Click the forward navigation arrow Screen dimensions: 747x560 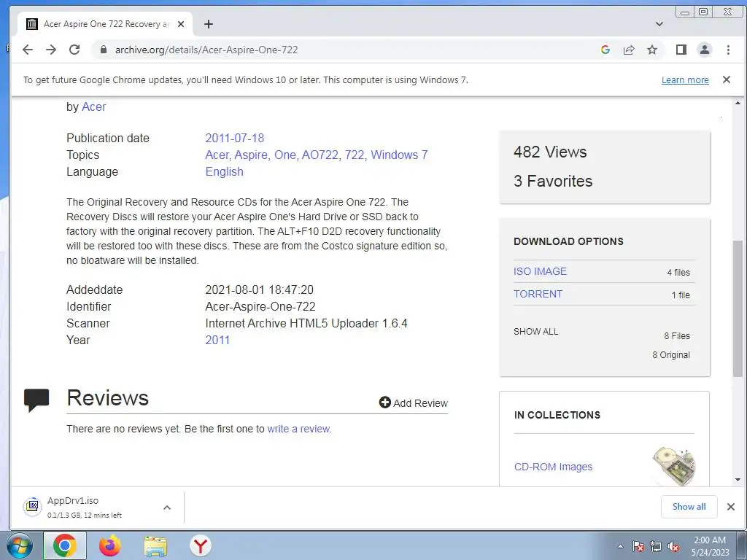tap(51, 50)
